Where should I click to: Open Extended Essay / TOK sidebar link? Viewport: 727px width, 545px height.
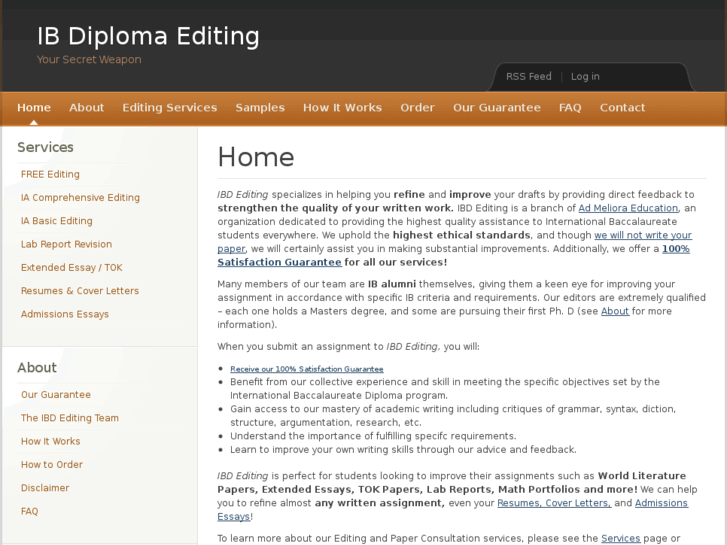[71, 268]
